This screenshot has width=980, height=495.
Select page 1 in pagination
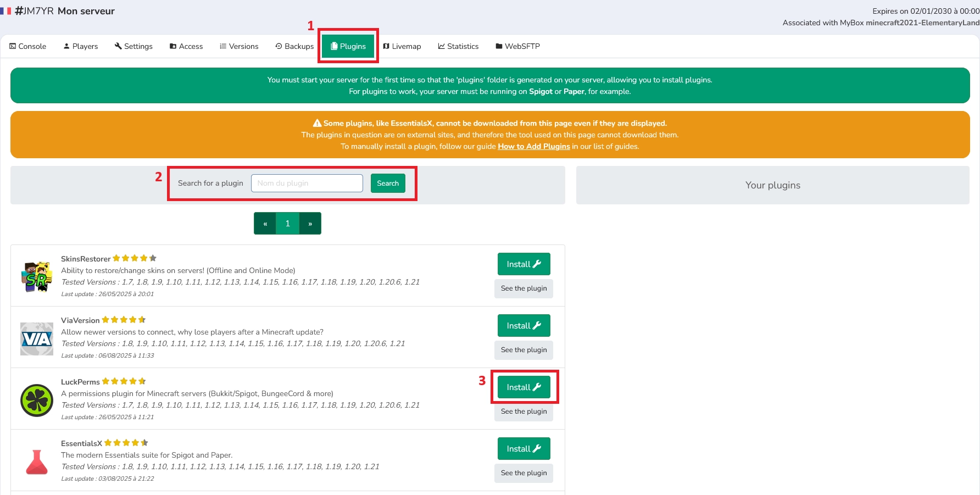287,224
